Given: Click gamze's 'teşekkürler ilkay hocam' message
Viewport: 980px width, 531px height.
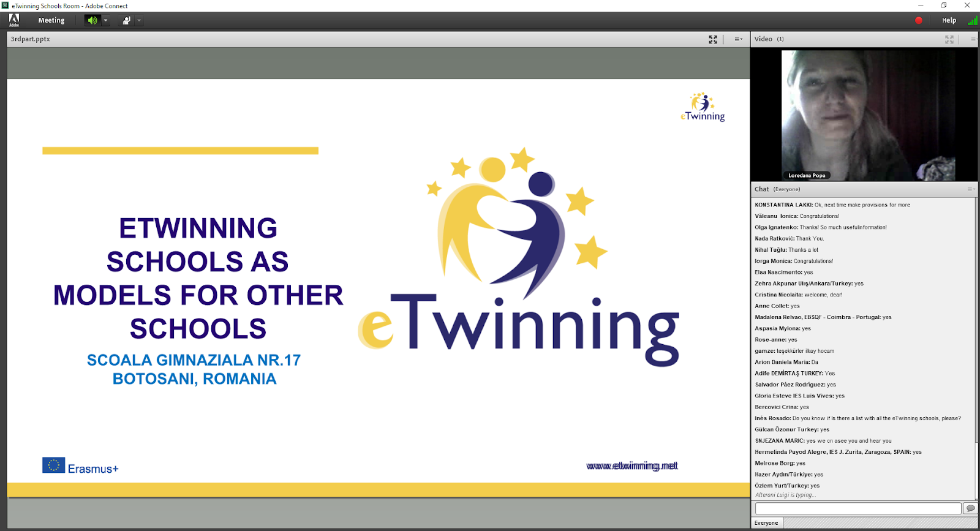Looking at the screenshot, I should (x=794, y=351).
